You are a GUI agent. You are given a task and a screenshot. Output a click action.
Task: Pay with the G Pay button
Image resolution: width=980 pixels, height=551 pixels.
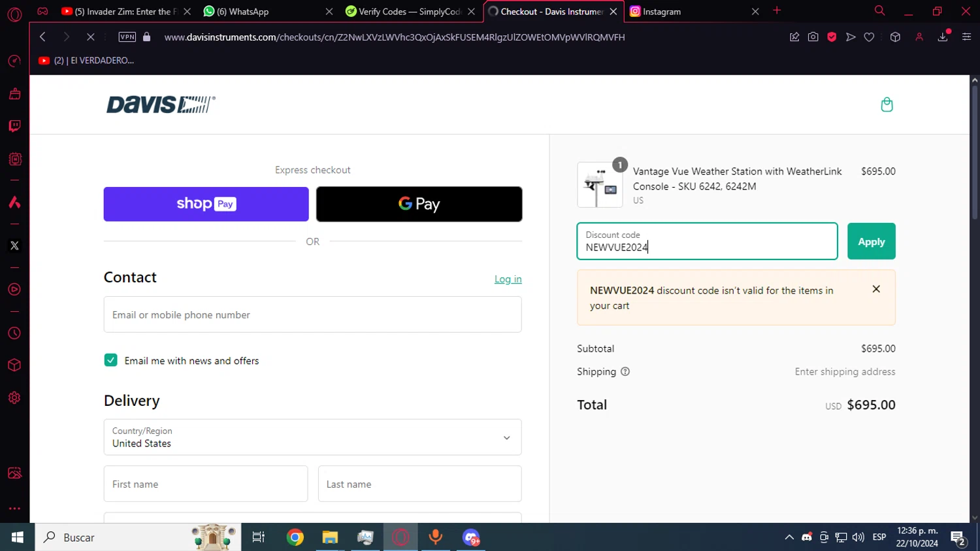(x=419, y=204)
